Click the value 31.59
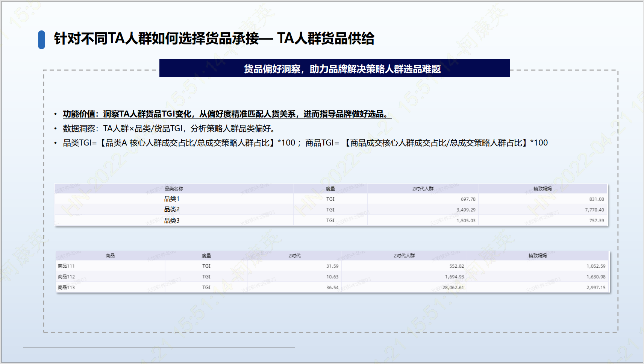Image resolution: width=644 pixels, height=364 pixels. (x=332, y=266)
